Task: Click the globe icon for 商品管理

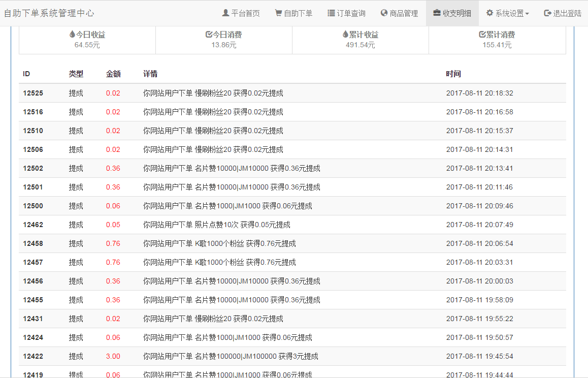Action: click(x=384, y=13)
